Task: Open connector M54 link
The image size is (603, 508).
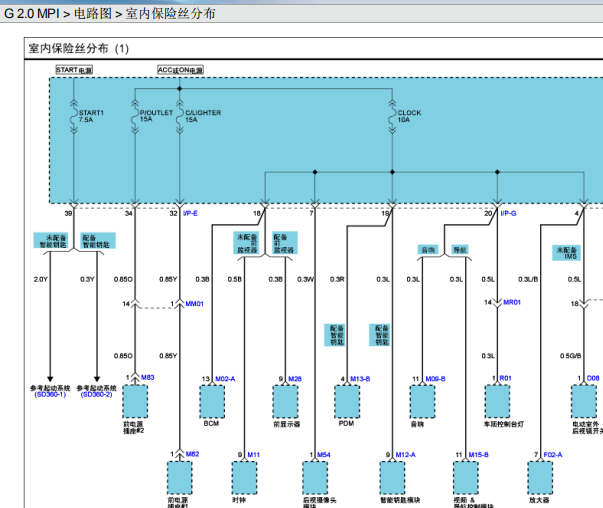Action: tap(324, 455)
